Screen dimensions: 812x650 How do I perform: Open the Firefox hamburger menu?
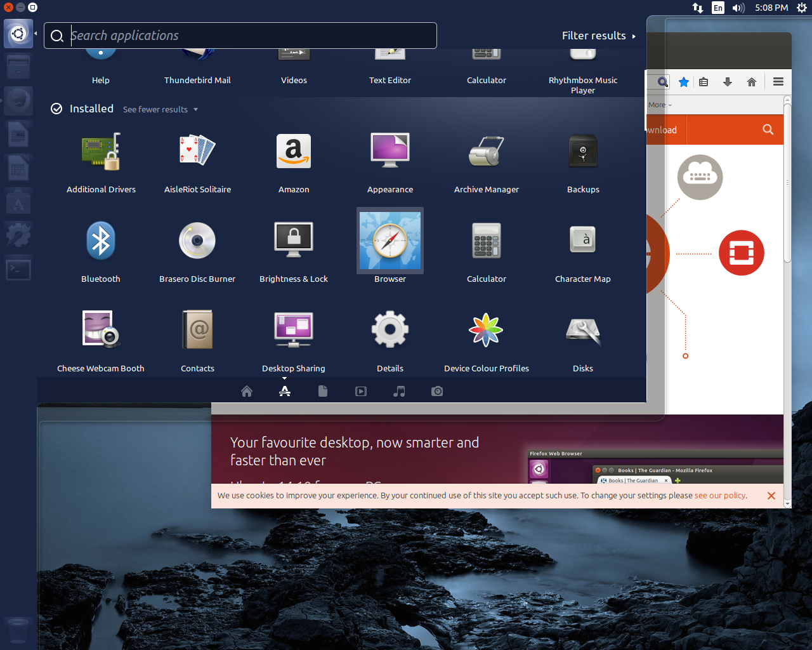(778, 82)
